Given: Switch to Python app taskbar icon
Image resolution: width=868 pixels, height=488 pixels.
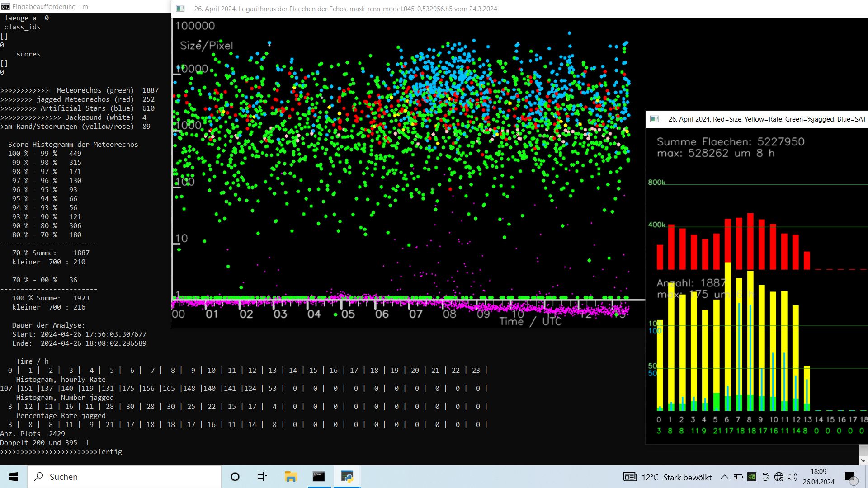Looking at the screenshot, I should point(347,477).
